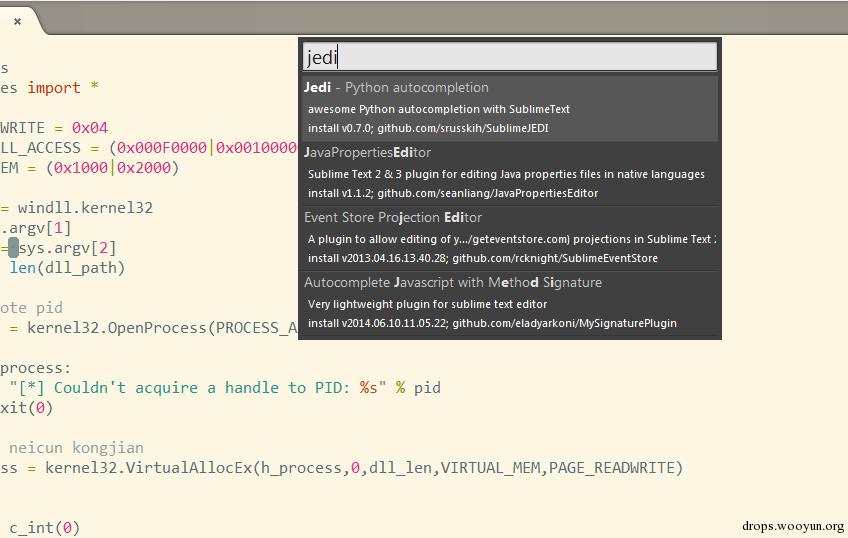Click the drops.wooyun.org watermark text
This screenshot has height=538, width=848.
click(793, 526)
